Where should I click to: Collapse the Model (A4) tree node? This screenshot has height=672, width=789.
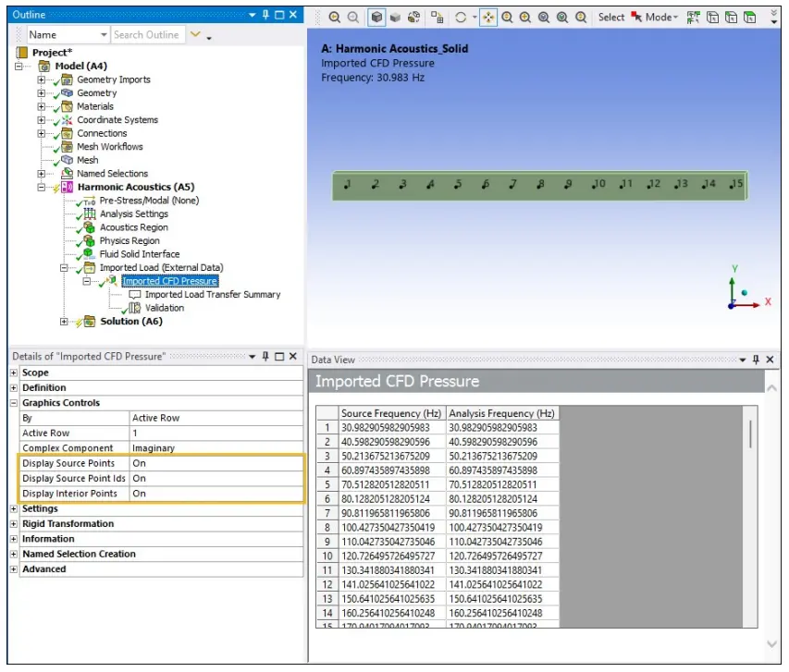coord(18,66)
